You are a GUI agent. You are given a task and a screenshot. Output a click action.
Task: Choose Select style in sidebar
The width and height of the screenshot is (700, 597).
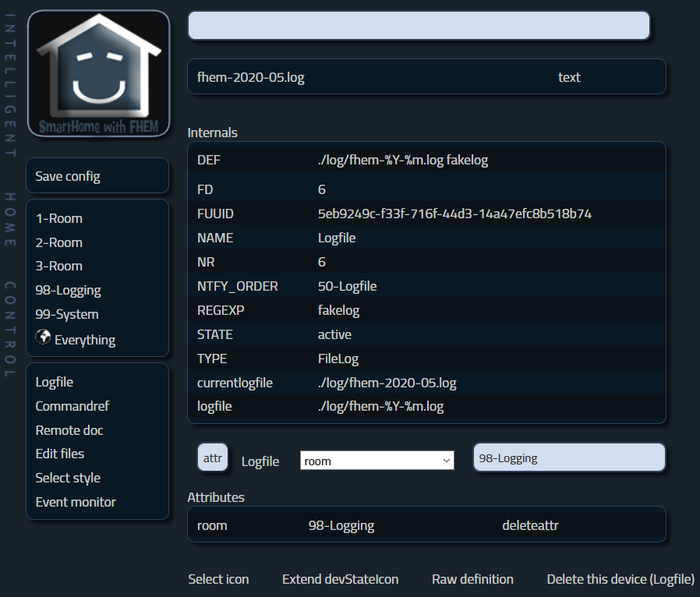[68, 478]
